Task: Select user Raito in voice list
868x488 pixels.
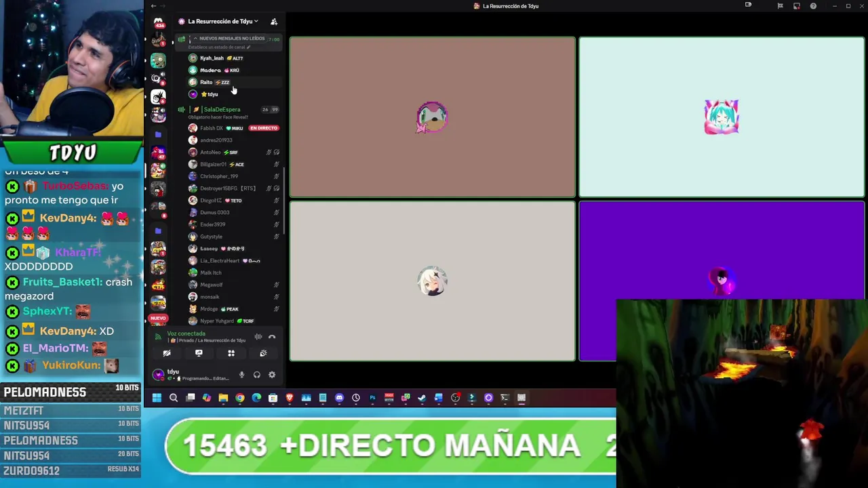Action: click(206, 82)
